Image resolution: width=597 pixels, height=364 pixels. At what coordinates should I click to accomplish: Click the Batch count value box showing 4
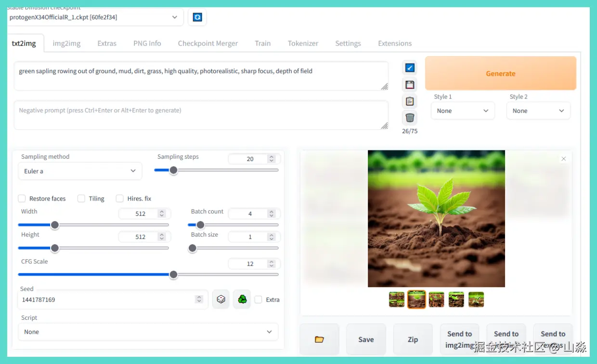[254, 213]
